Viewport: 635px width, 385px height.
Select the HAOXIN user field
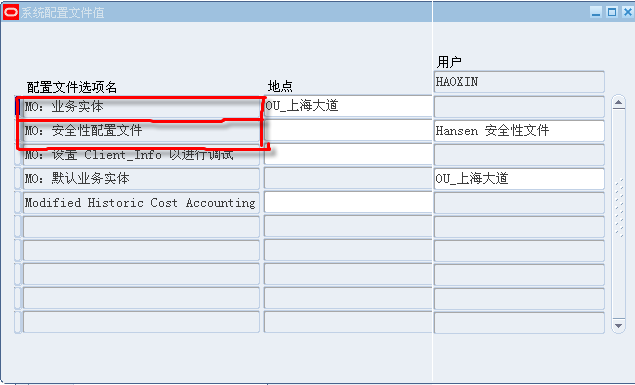[519, 82]
